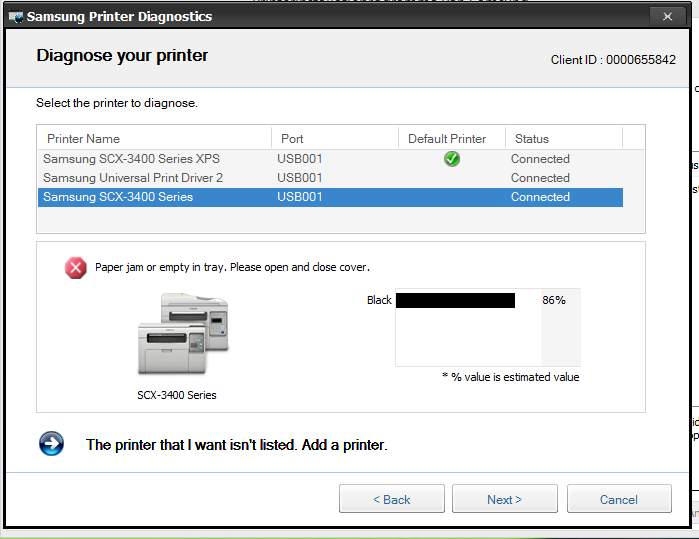
Task: Click the Samsung Printer Diagnostics title icon
Action: [16, 17]
